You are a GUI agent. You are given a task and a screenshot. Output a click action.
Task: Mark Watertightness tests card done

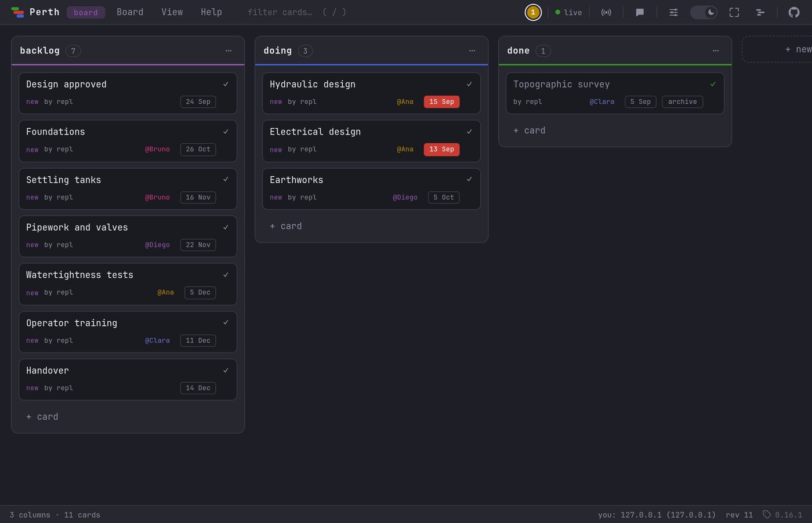click(226, 275)
